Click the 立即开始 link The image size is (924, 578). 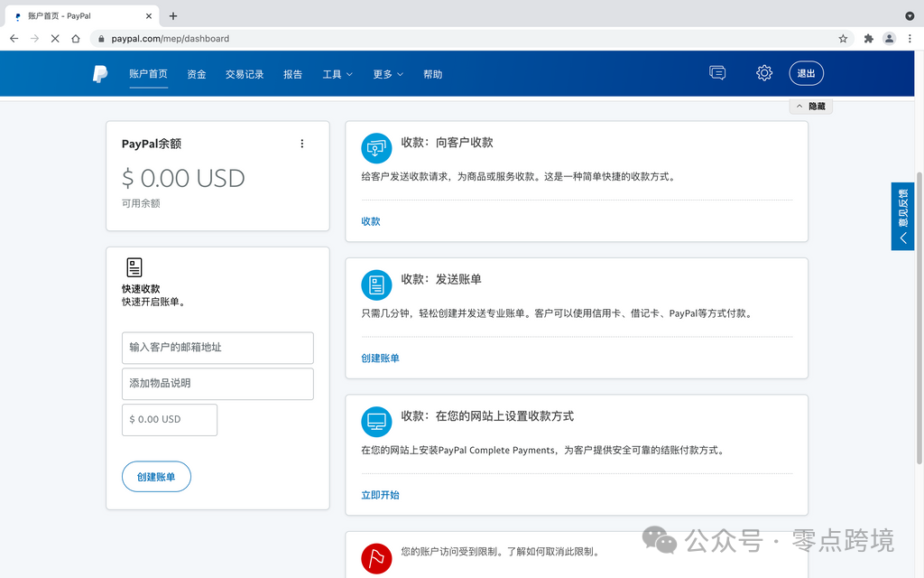tap(380, 495)
